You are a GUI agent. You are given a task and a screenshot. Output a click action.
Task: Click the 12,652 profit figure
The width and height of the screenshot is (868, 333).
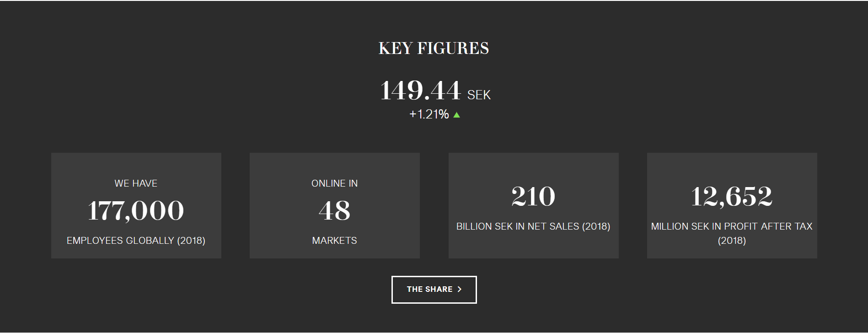(x=732, y=197)
